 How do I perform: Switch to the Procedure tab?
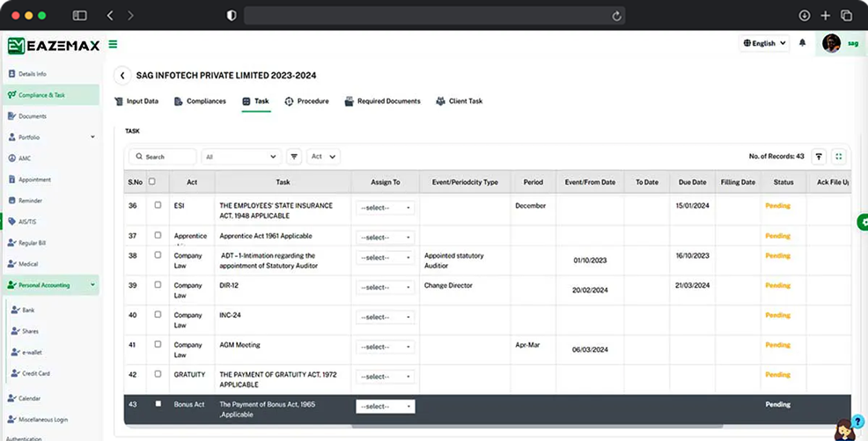[x=306, y=101]
